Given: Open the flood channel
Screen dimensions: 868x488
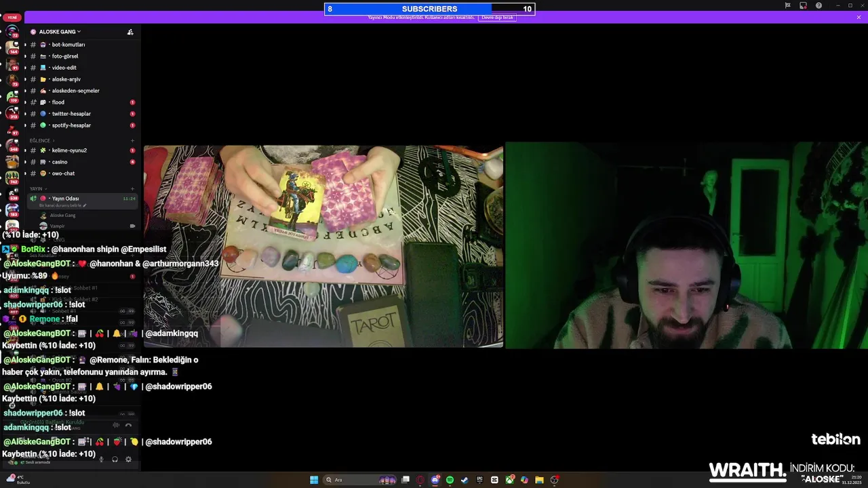Looking at the screenshot, I should click(x=81, y=102).
